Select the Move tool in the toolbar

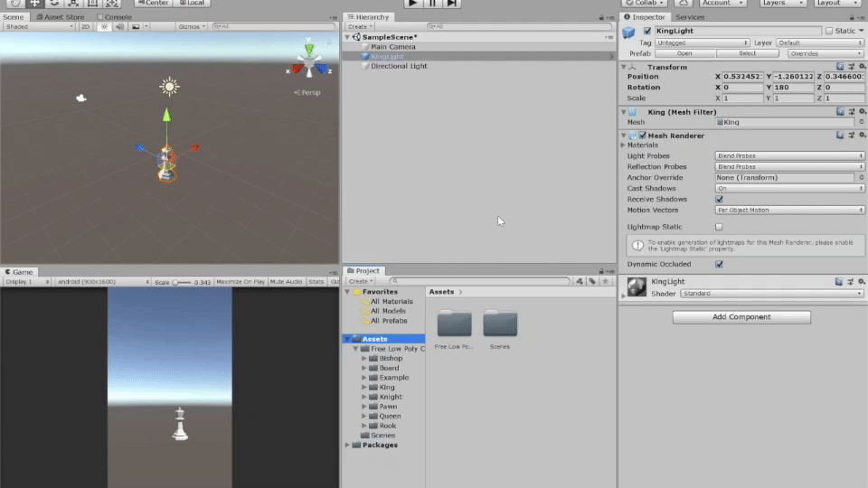click(35, 4)
